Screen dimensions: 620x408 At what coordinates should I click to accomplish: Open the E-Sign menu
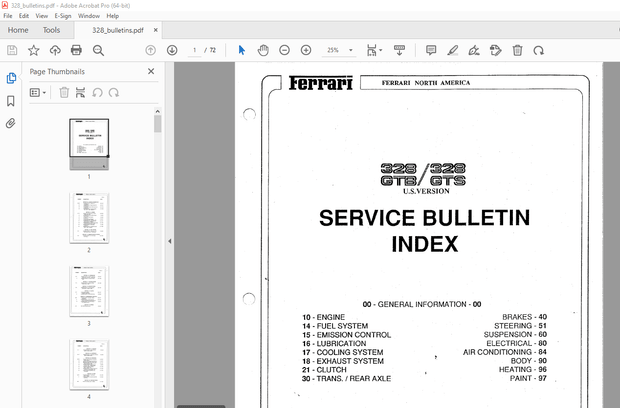coord(63,16)
